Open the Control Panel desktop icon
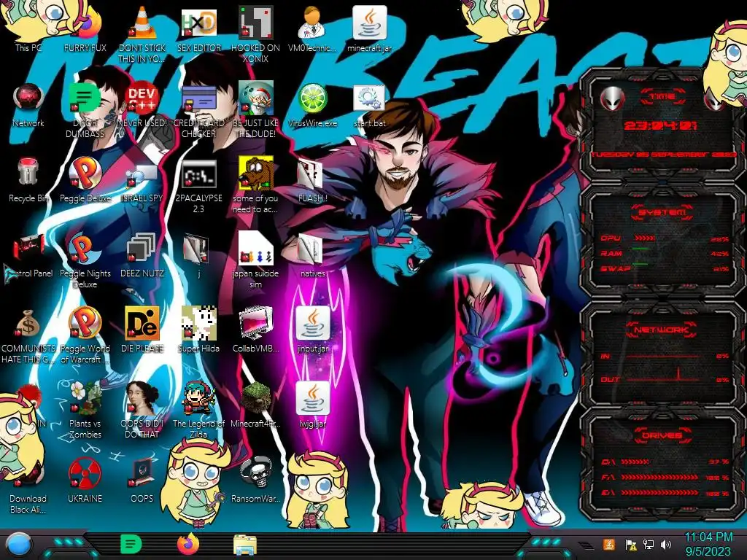 (x=28, y=254)
